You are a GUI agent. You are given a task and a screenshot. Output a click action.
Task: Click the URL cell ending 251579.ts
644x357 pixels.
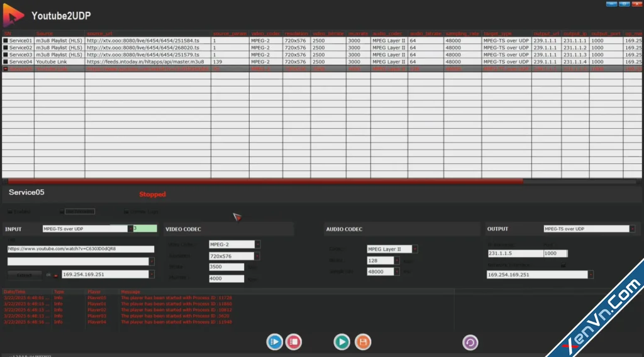click(x=148, y=55)
